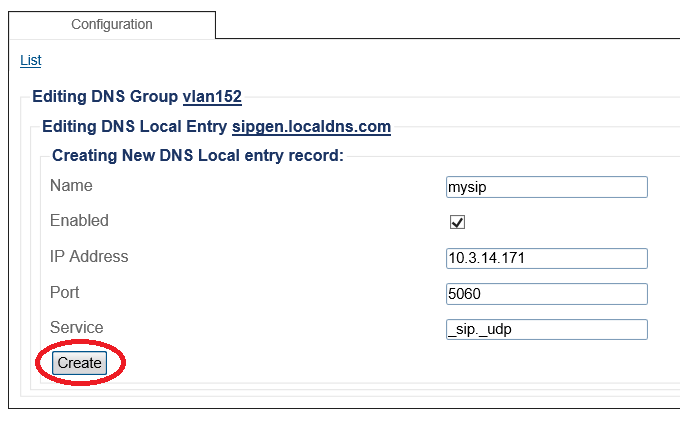Click the Enabled label text
The image size is (680, 423).
(79, 221)
